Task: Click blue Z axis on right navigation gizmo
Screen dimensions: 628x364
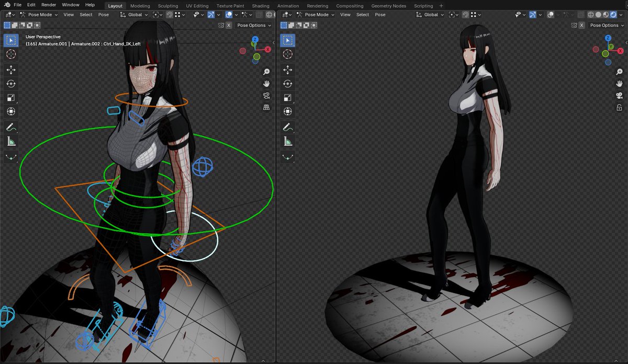Action: click(607, 38)
